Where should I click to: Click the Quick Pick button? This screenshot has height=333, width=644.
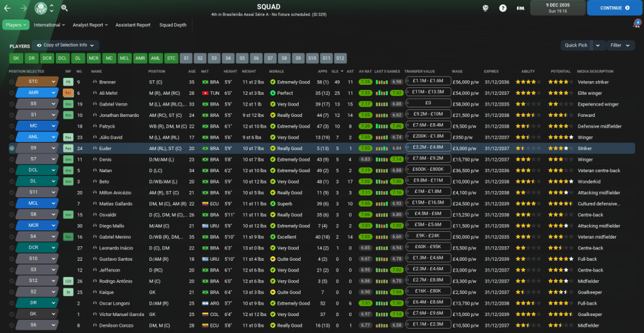(x=576, y=45)
